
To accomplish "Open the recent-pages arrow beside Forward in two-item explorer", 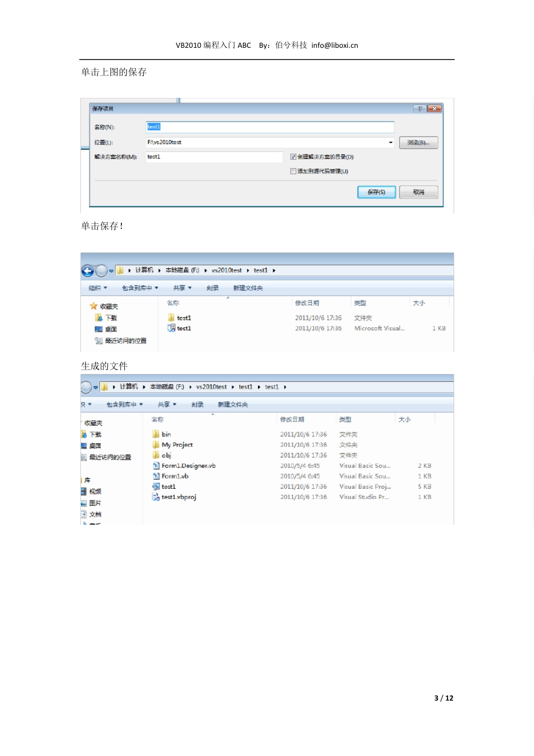I will tap(111, 271).
